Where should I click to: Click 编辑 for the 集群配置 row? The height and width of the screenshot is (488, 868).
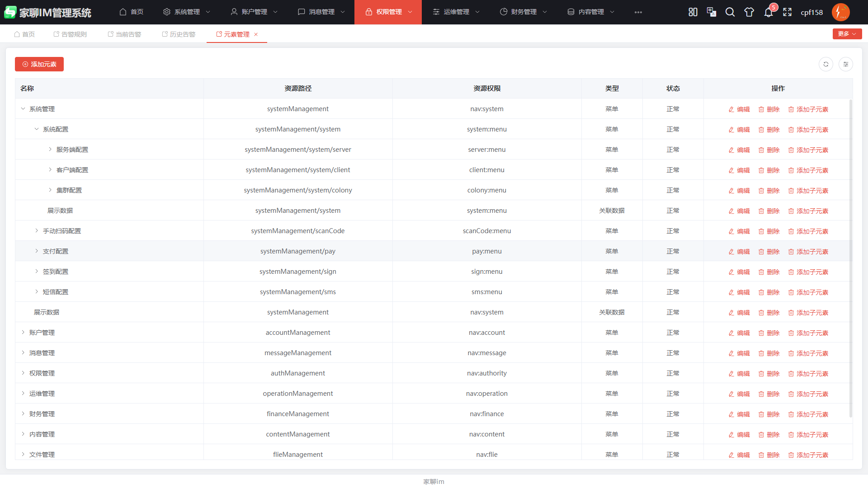(739, 191)
